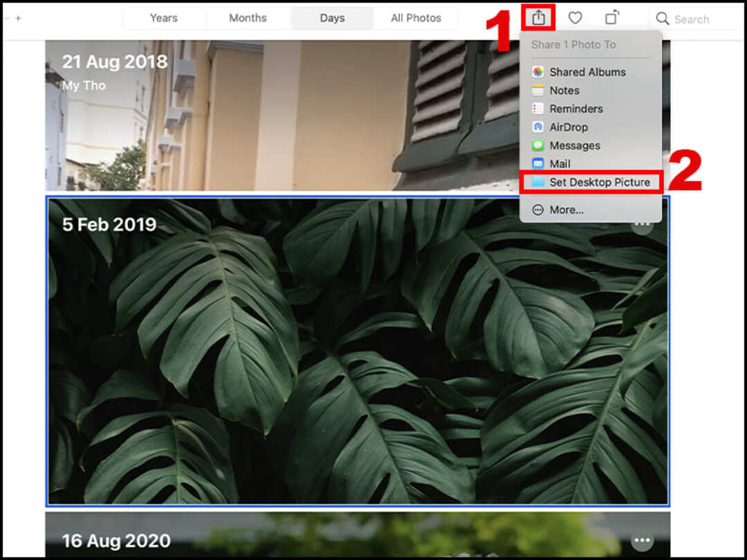Switch to the Months view

tap(248, 18)
